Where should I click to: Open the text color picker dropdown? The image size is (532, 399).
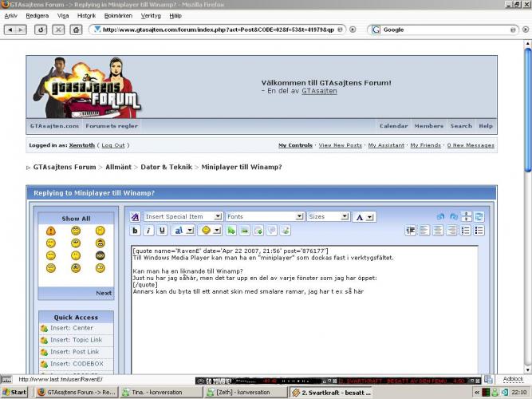tap(364, 217)
